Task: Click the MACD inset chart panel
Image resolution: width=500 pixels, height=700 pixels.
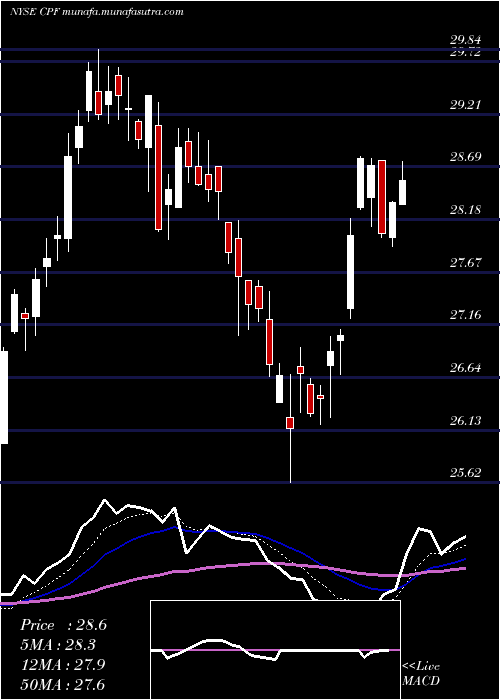Action: click(275, 650)
